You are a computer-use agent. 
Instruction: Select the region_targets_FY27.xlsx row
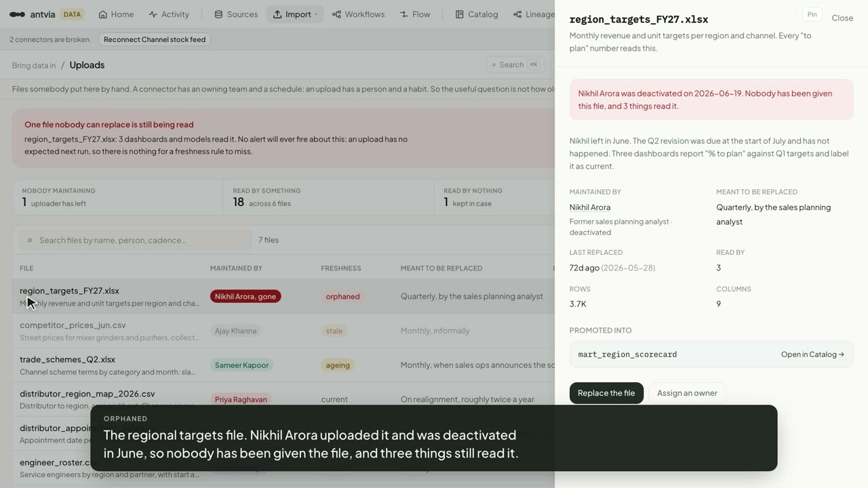[x=283, y=296]
